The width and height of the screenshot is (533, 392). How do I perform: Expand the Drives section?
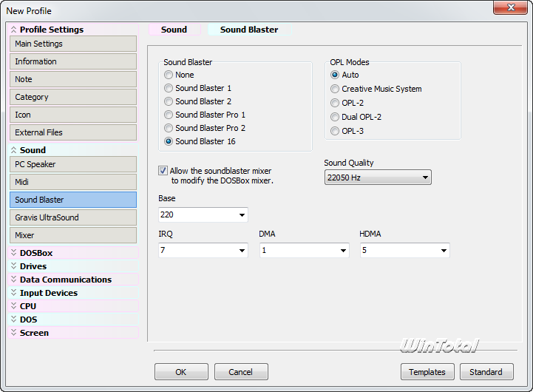(x=33, y=266)
